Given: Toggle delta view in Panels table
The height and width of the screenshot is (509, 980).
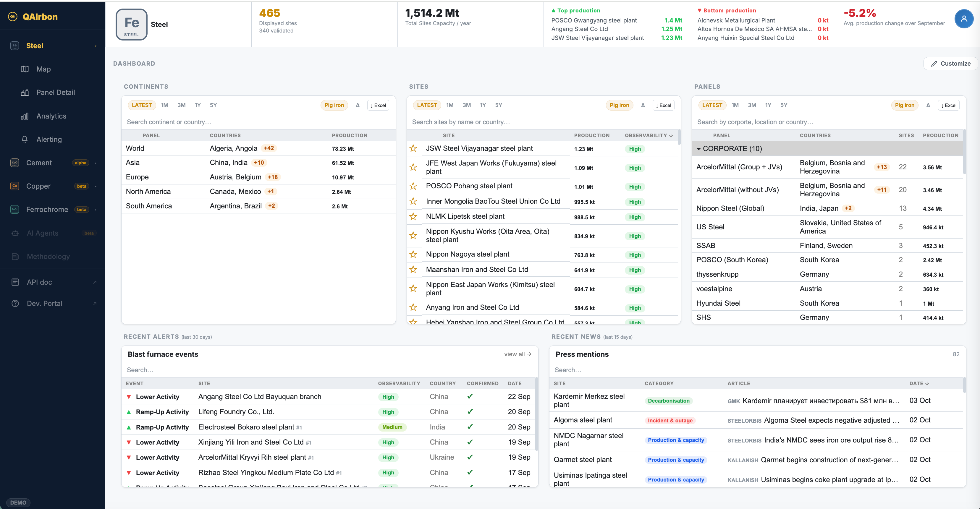Looking at the screenshot, I should pos(928,105).
